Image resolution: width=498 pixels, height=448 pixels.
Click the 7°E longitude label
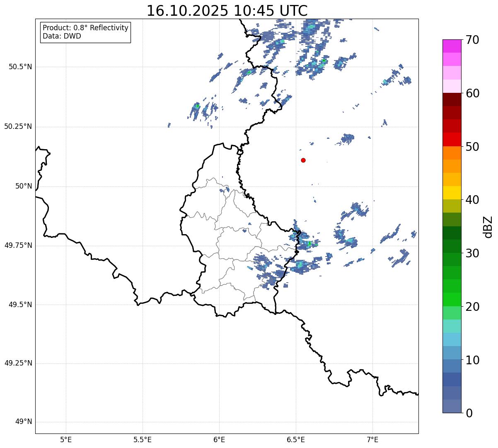tap(372, 439)
